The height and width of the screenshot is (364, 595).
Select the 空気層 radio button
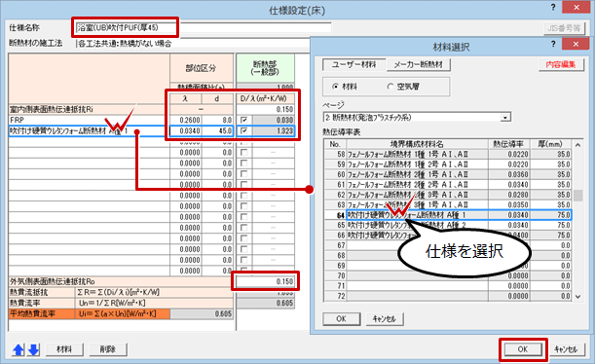[x=390, y=87]
